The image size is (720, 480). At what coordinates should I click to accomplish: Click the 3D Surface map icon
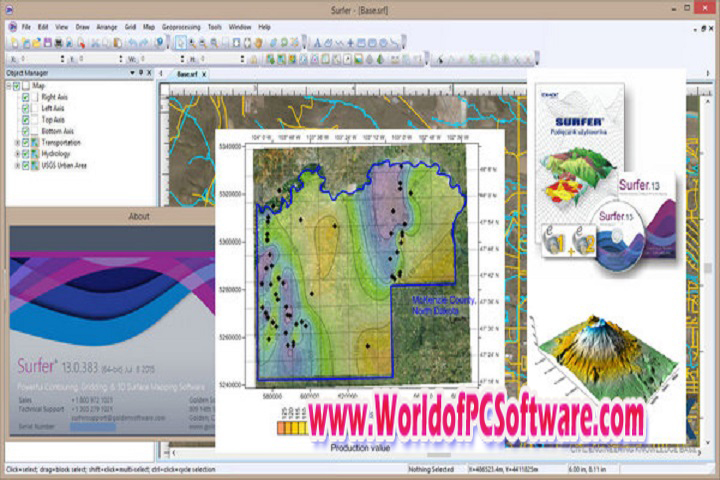381,59
